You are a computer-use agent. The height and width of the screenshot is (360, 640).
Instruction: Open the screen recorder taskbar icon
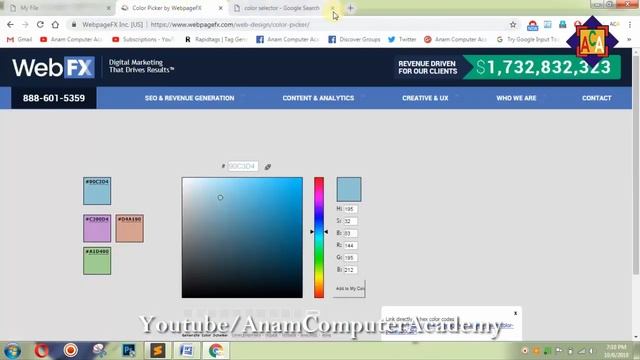coord(71,351)
